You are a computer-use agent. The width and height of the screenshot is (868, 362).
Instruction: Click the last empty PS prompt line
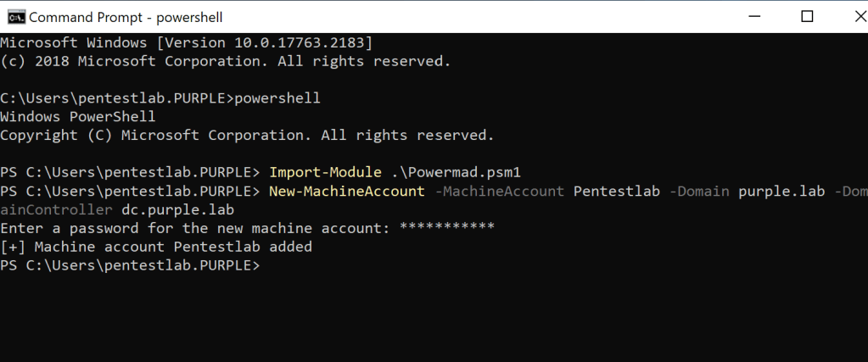click(x=133, y=265)
